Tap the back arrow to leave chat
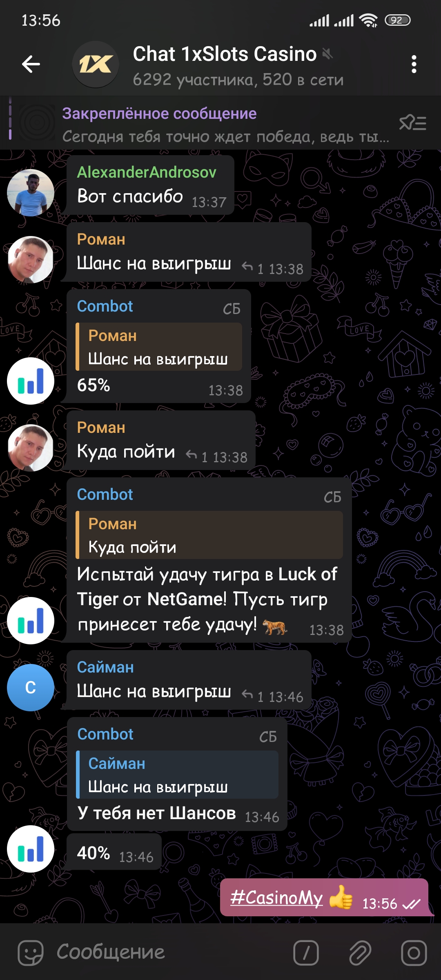The image size is (441, 980). click(x=31, y=64)
